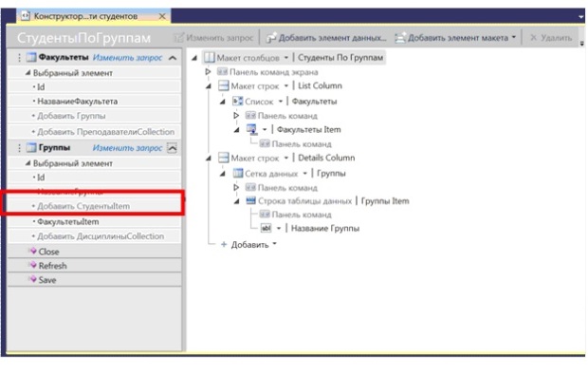Click the drag handle dots beside Группы

(x=19, y=148)
